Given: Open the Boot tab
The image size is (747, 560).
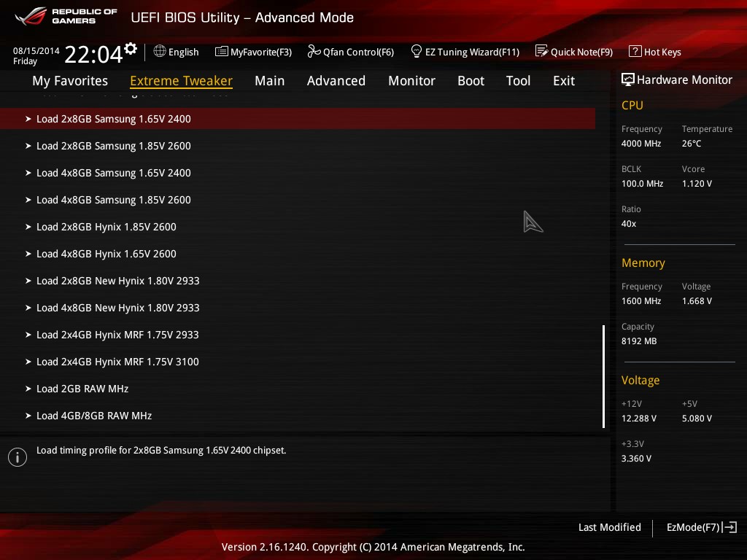Looking at the screenshot, I should [x=471, y=81].
